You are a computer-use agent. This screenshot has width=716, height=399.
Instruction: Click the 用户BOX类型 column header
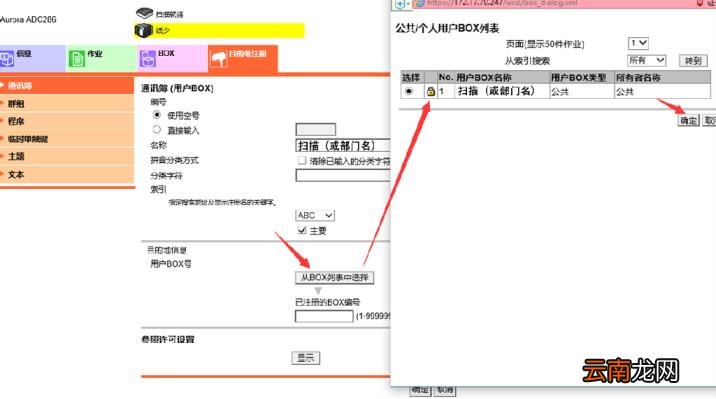point(578,78)
